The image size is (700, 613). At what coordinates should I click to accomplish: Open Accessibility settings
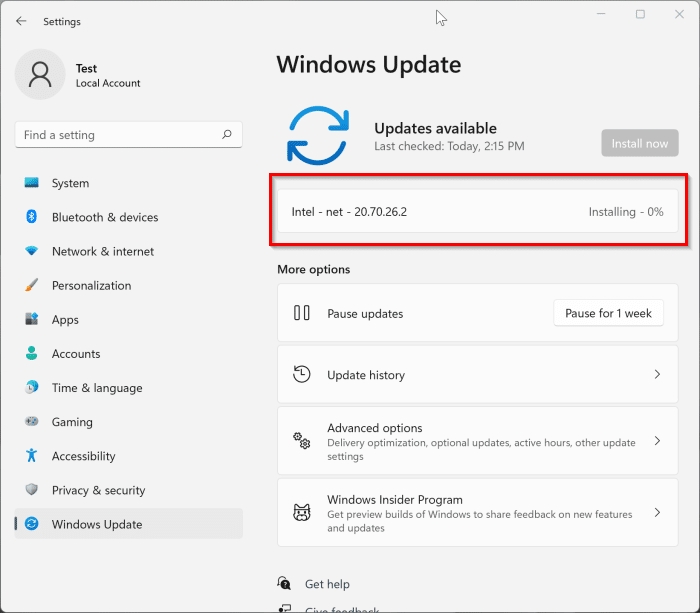click(x=129, y=456)
